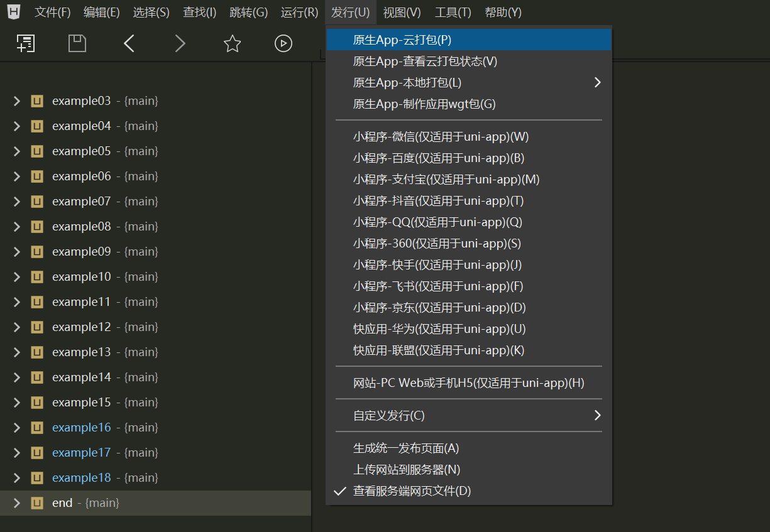The height and width of the screenshot is (532, 770).
Task: Click the project icon beside example07
Action: click(x=37, y=202)
